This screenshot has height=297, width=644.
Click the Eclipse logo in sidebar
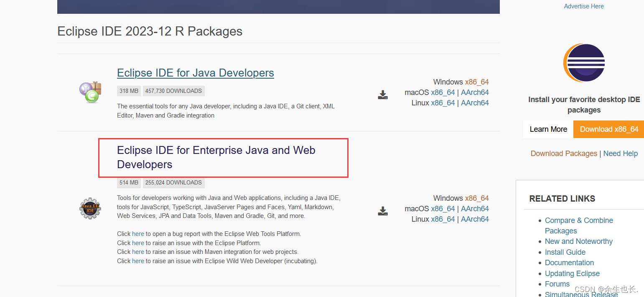click(x=584, y=63)
